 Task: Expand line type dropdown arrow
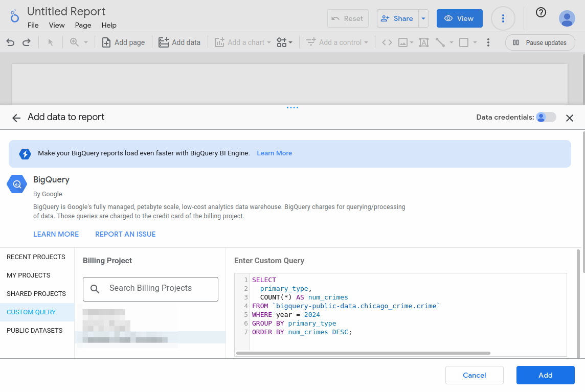pos(452,42)
